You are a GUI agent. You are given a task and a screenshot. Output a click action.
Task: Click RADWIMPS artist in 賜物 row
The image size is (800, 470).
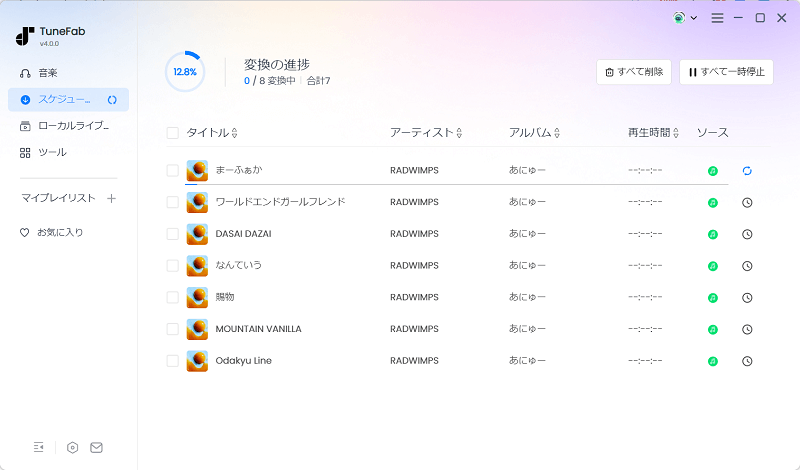click(x=414, y=297)
